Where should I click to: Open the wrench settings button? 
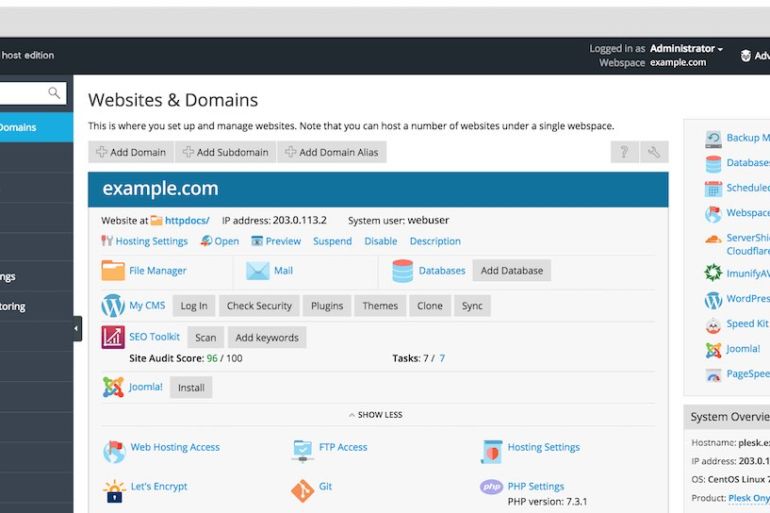coord(654,152)
